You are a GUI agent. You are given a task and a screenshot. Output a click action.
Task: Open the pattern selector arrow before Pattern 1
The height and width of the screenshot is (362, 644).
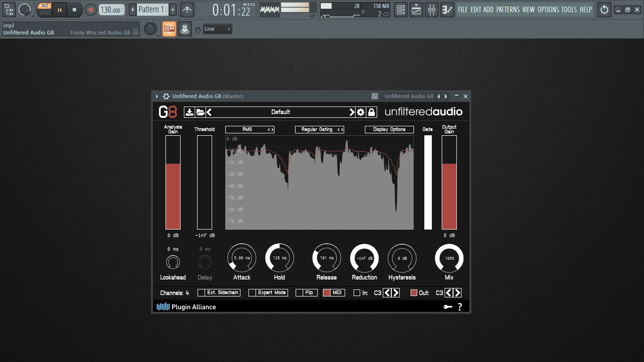point(132,9)
